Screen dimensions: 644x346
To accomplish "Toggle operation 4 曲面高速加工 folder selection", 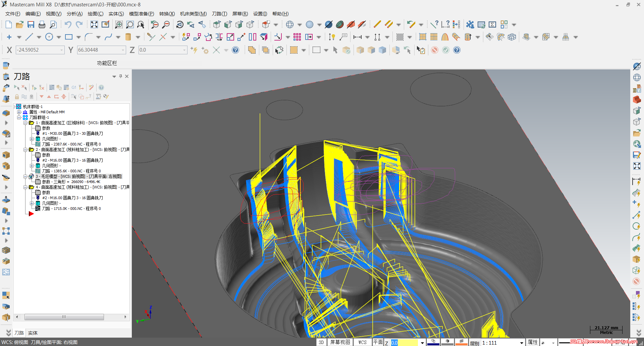I will (31, 187).
